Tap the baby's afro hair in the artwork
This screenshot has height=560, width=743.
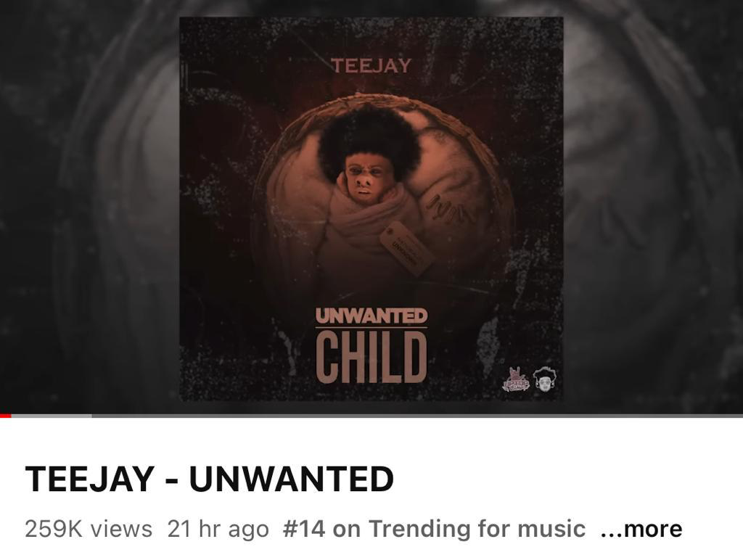369,136
